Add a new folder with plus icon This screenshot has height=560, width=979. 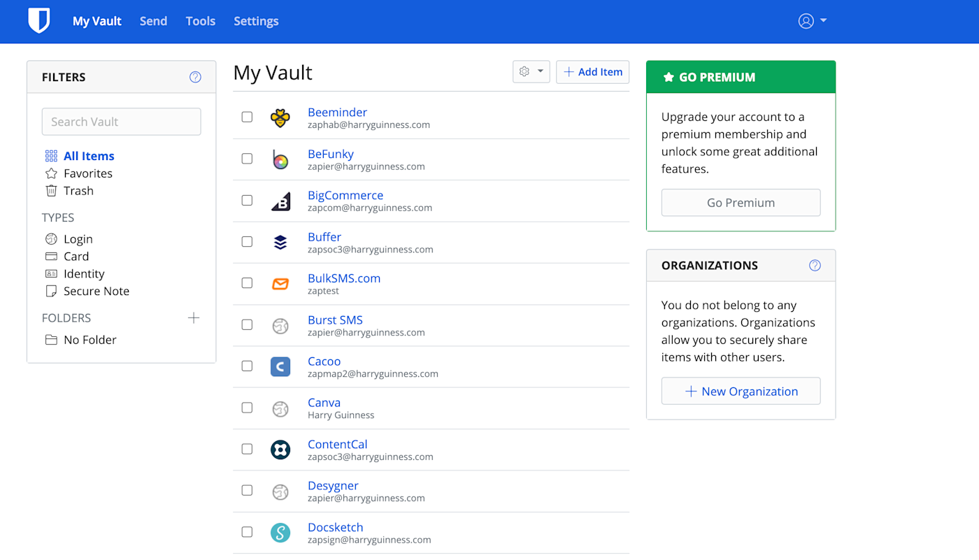tap(194, 318)
